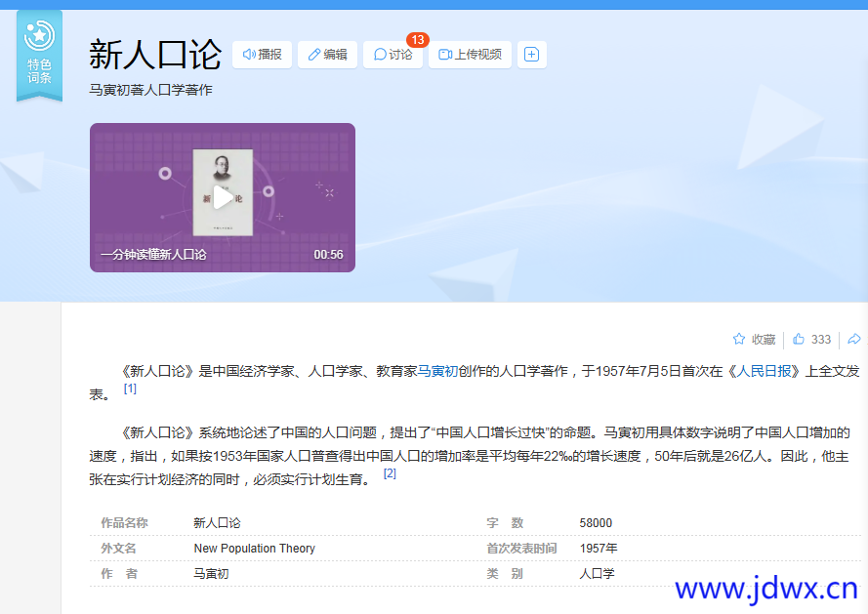Click the 作品名称 field label
The width and height of the screenshot is (868, 614).
click(124, 522)
